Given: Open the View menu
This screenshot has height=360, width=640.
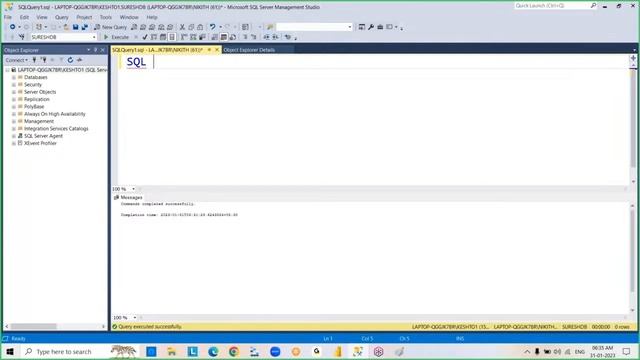Looking at the screenshot, I should coord(42,17).
